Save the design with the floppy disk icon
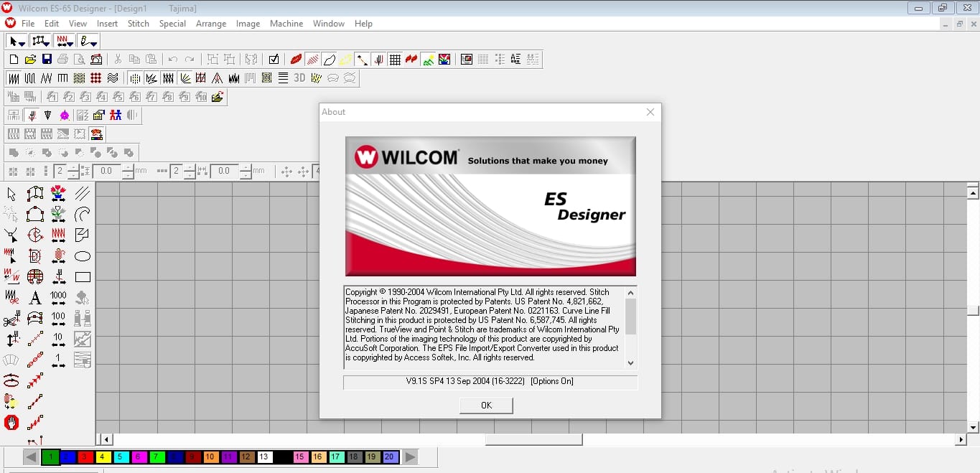 (x=47, y=60)
